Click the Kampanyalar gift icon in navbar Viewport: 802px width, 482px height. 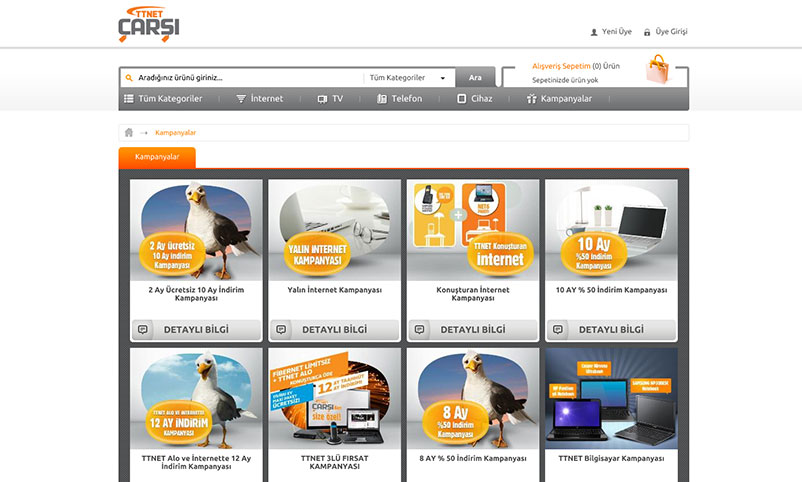tap(531, 99)
